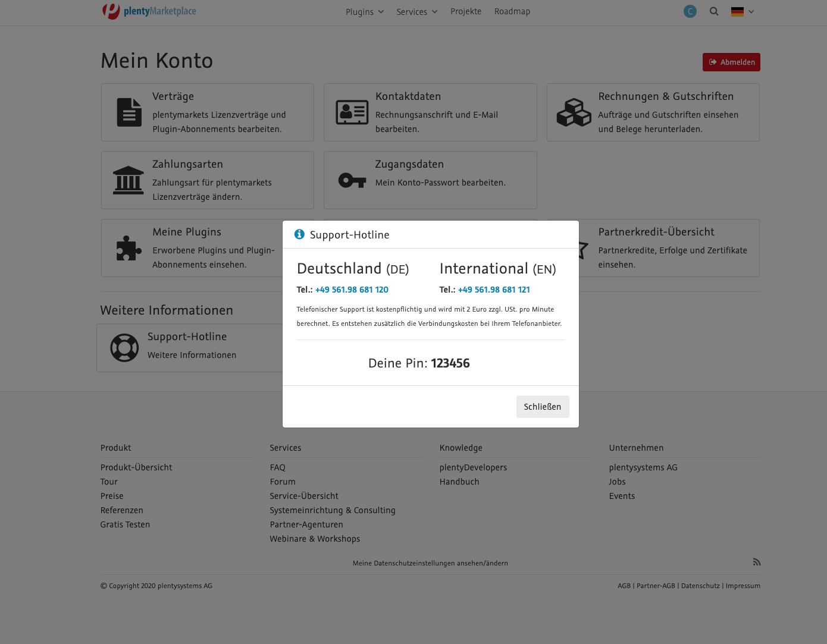Click the Weitere Informationen heading
The image size is (827, 644).
click(167, 310)
